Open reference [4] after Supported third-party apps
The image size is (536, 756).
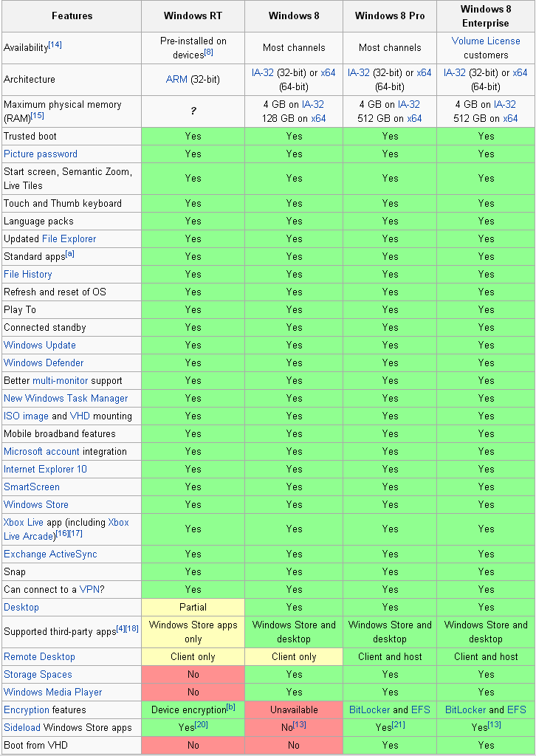tap(120, 628)
